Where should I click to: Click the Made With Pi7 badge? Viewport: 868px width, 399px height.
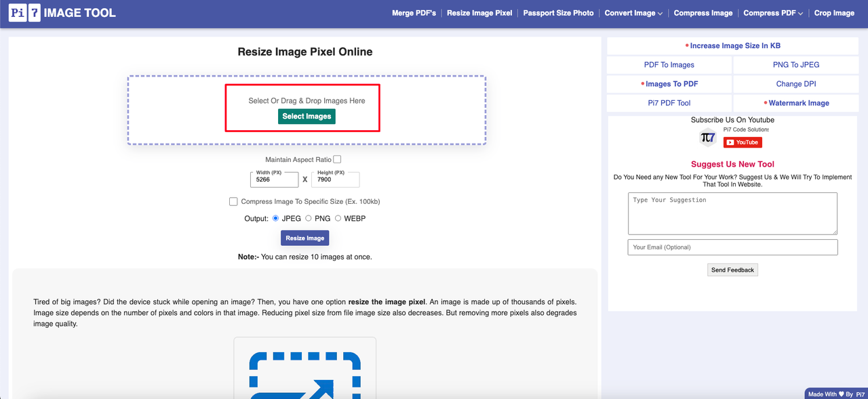click(836, 394)
